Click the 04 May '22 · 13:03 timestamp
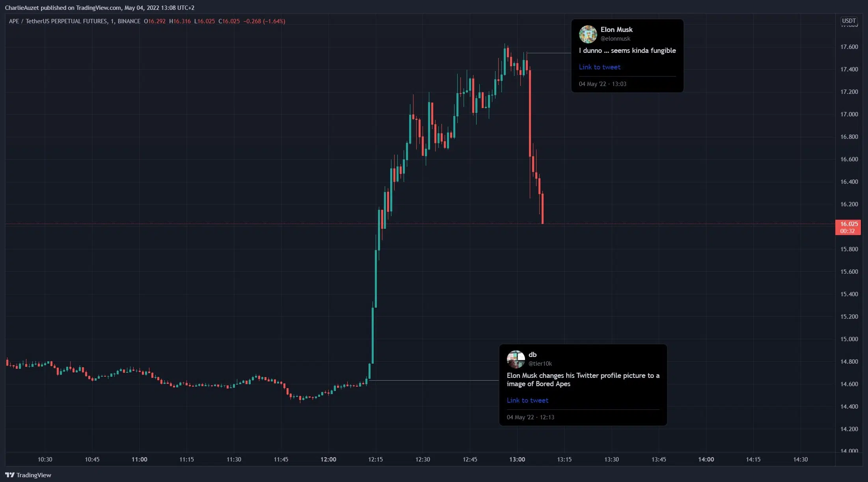This screenshot has height=482, width=868. point(602,84)
